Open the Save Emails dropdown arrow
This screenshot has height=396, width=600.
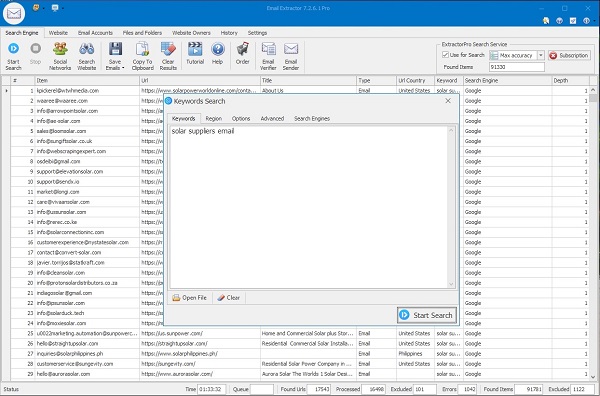pos(123,68)
